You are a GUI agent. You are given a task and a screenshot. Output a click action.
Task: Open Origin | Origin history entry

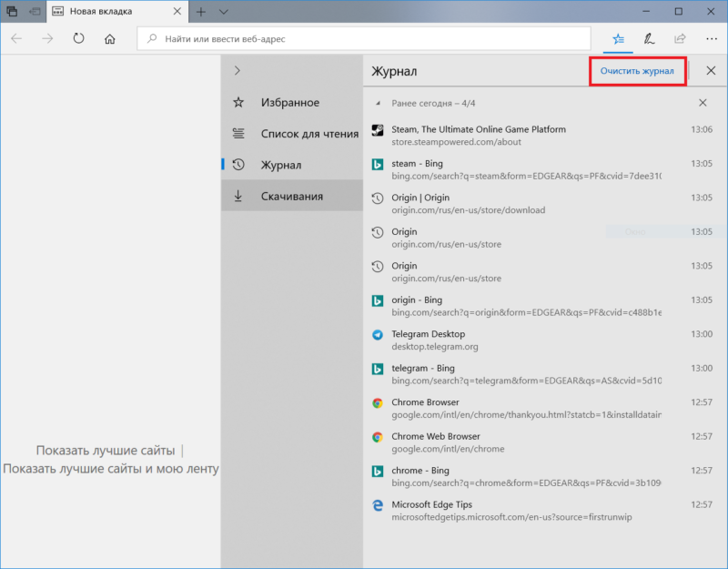pos(544,203)
